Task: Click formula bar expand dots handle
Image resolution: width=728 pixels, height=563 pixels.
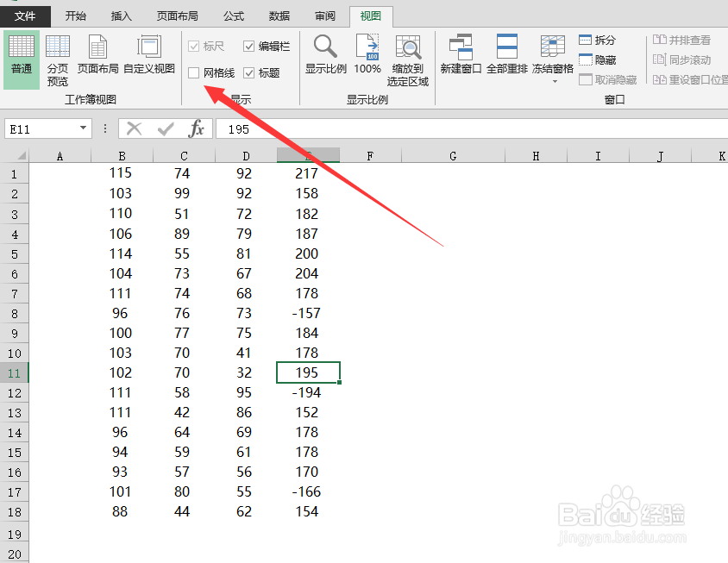Action: pos(105,128)
